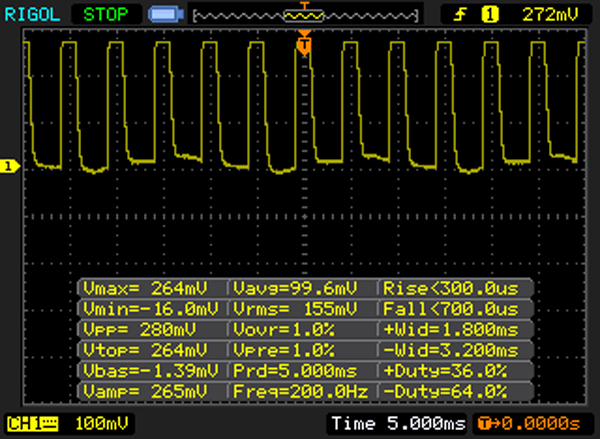600x439 pixels.
Task: Select the 0.0000s trigger offset value
Action: coord(542,424)
